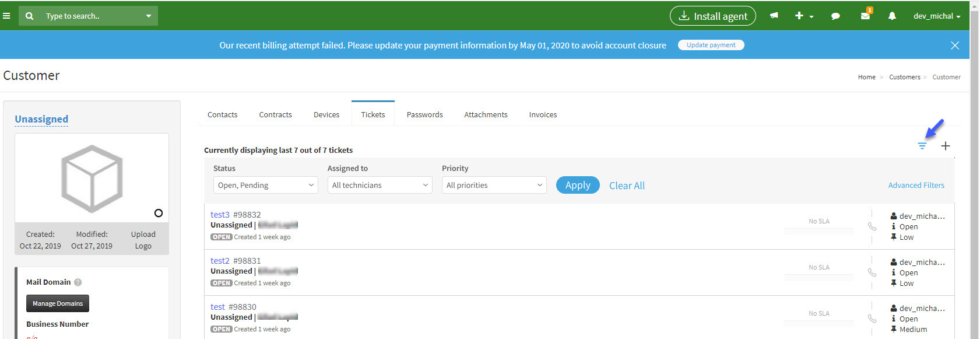Go to Home in breadcrumb
This screenshot has height=339, width=980.
(867, 77)
